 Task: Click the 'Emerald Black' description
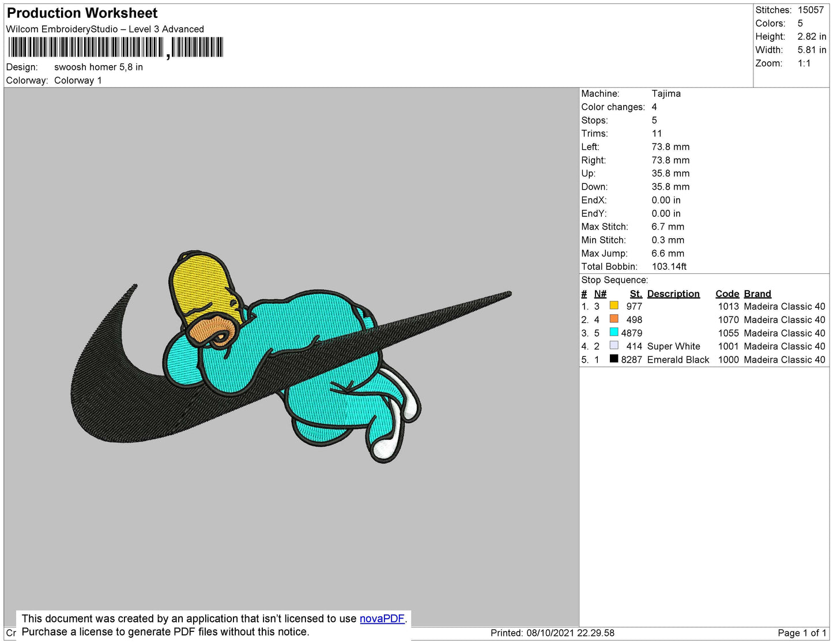pyautogui.click(x=678, y=360)
